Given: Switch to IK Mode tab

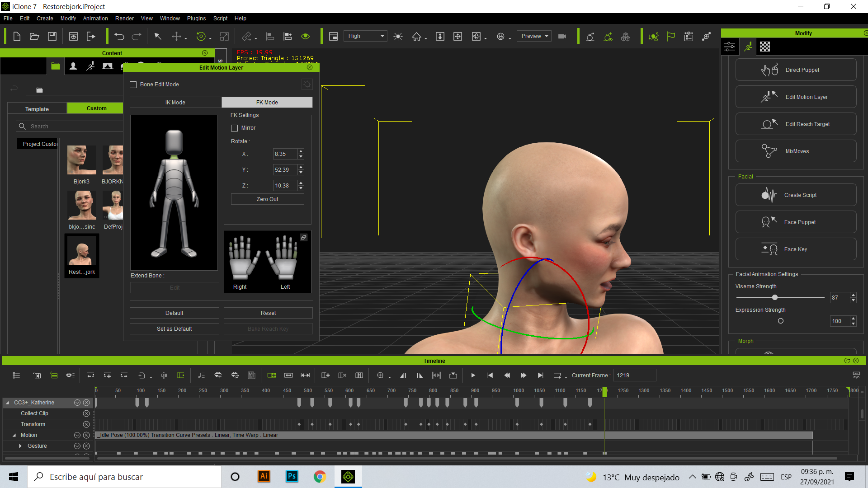Looking at the screenshot, I should point(175,103).
